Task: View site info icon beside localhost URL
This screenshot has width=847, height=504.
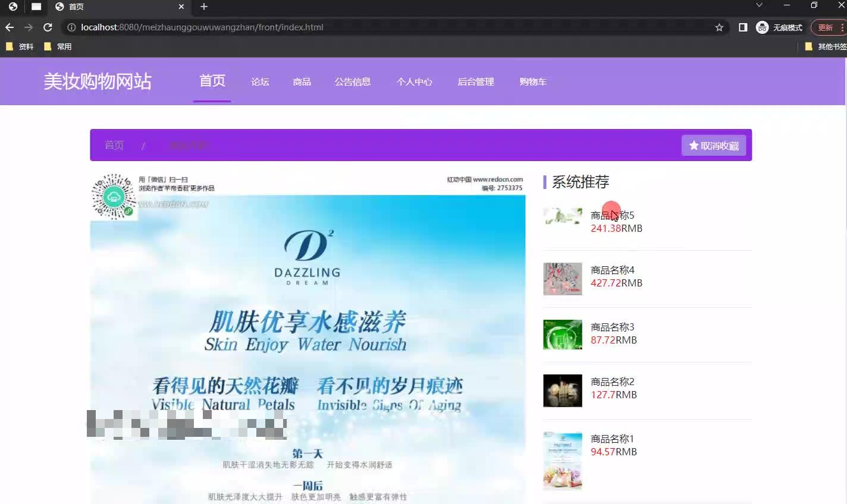Action: tap(71, 27)
